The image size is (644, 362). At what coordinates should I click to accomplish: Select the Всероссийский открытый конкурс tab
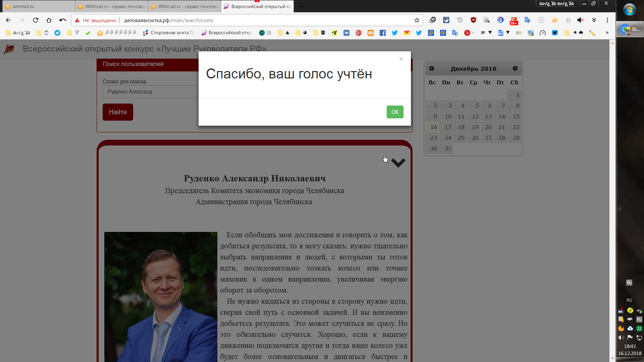tap(257, 6)
